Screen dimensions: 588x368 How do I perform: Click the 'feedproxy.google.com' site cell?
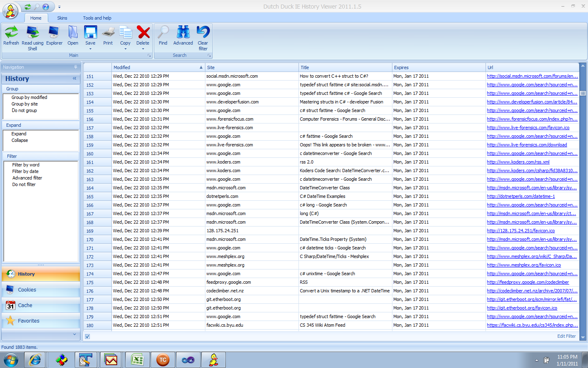[x=252, y=282]
